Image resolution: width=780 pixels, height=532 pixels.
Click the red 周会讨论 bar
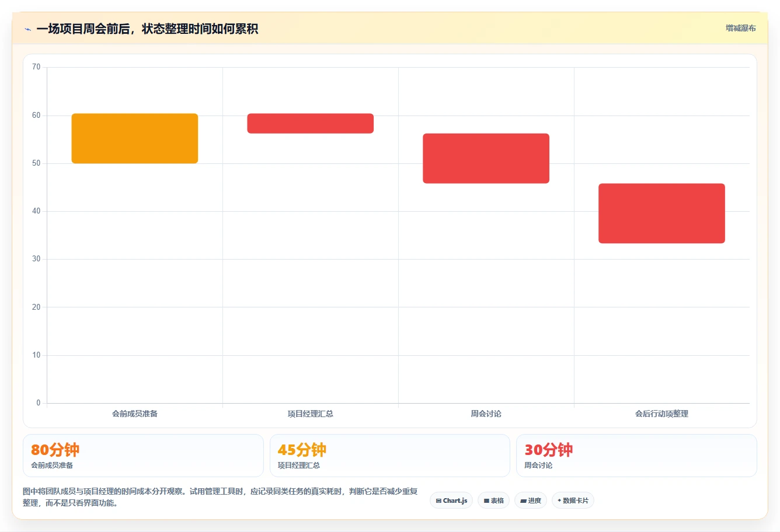(486, 159)
